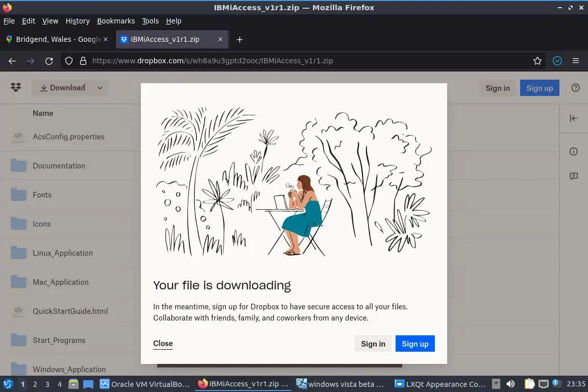Click Sign in inside the download dialog

coord(373,344)
